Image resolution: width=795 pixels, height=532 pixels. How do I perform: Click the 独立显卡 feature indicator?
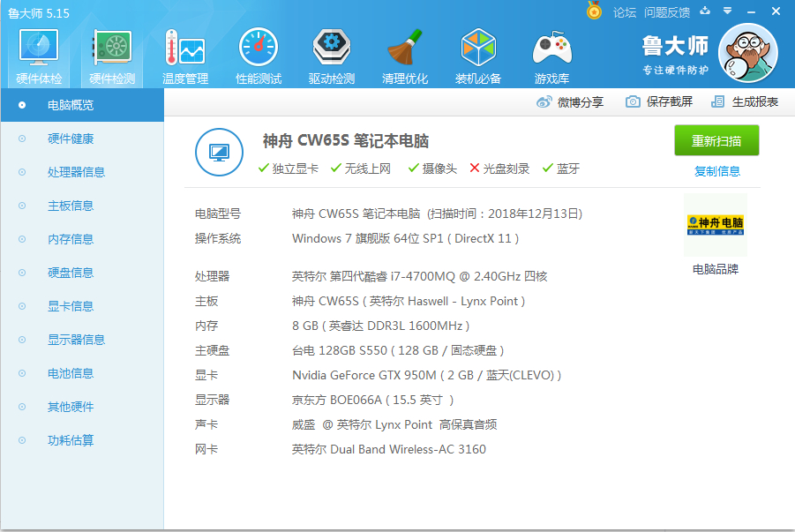[x=288, y=169]
